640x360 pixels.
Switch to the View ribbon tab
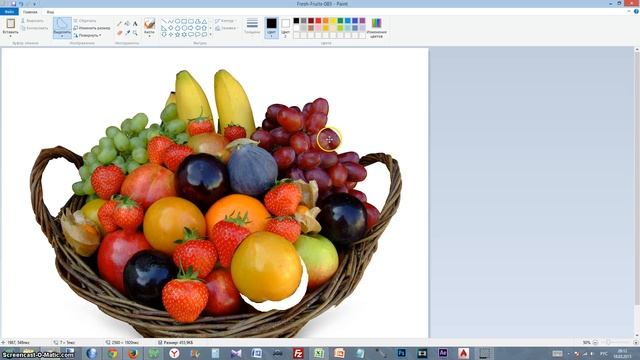[x=50, y=12]
